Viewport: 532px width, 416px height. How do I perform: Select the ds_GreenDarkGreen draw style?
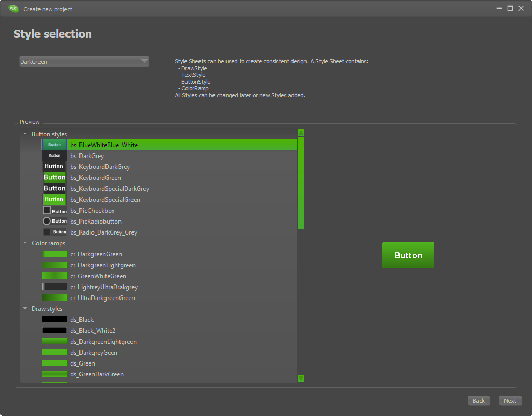[97, 374]
